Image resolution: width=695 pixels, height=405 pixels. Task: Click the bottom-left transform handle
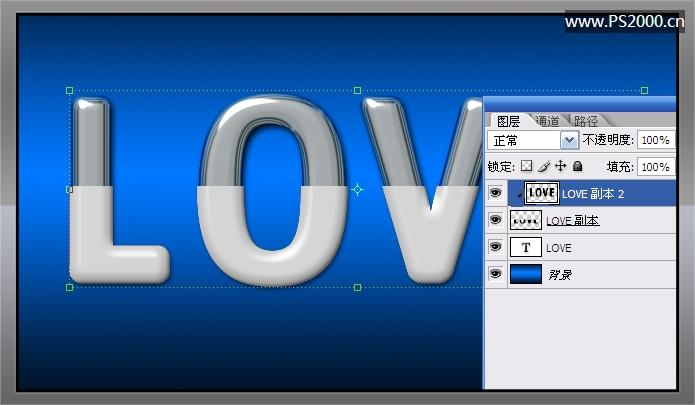coord(70,288)
